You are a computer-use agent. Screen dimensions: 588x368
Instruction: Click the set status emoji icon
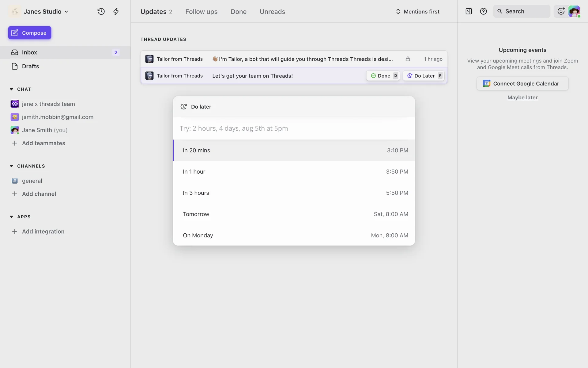pos(561,11)
